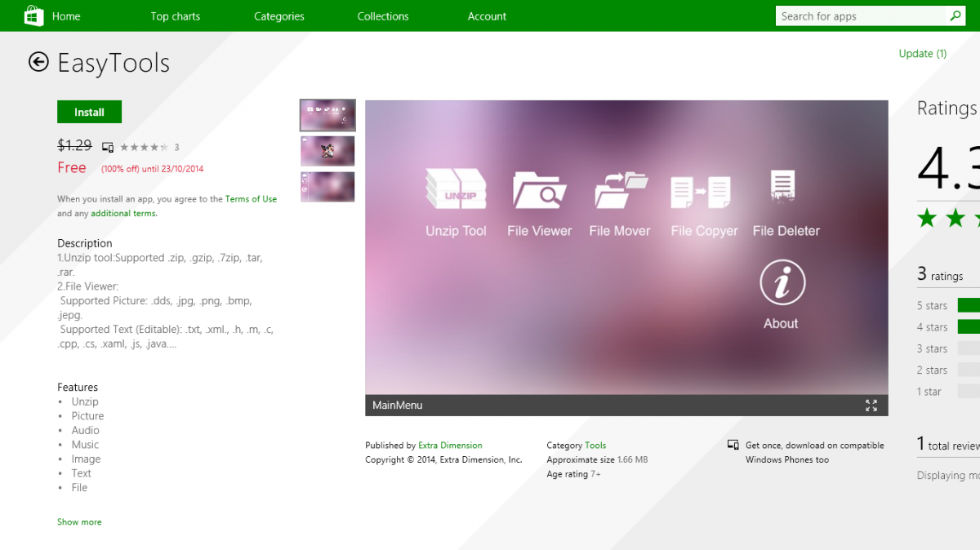
Task: Click the MainMenu caption under the screenshot
Action: [x=398, y=406]
